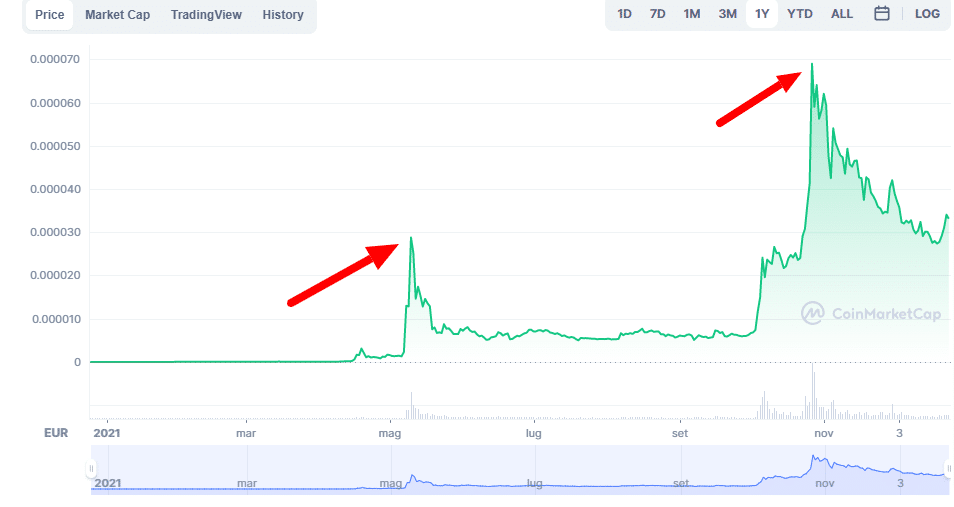This screenshot has height=507, width=954.
Task: Grab the left range navigator handle
Action: (91, 468)
